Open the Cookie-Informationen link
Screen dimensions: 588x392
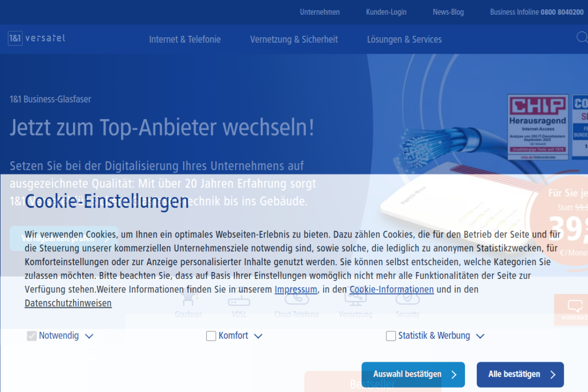tap(392, 290)
